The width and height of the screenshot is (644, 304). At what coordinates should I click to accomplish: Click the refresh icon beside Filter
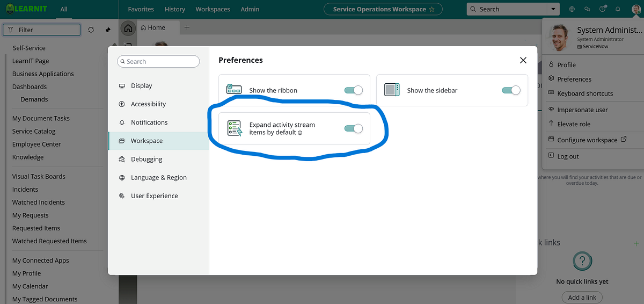[91, 30]
